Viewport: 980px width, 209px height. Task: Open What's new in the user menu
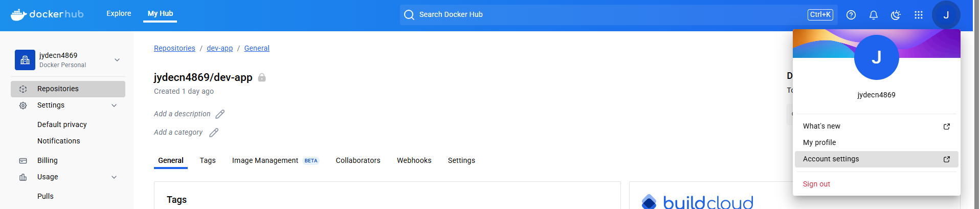[x=821, y=126]
